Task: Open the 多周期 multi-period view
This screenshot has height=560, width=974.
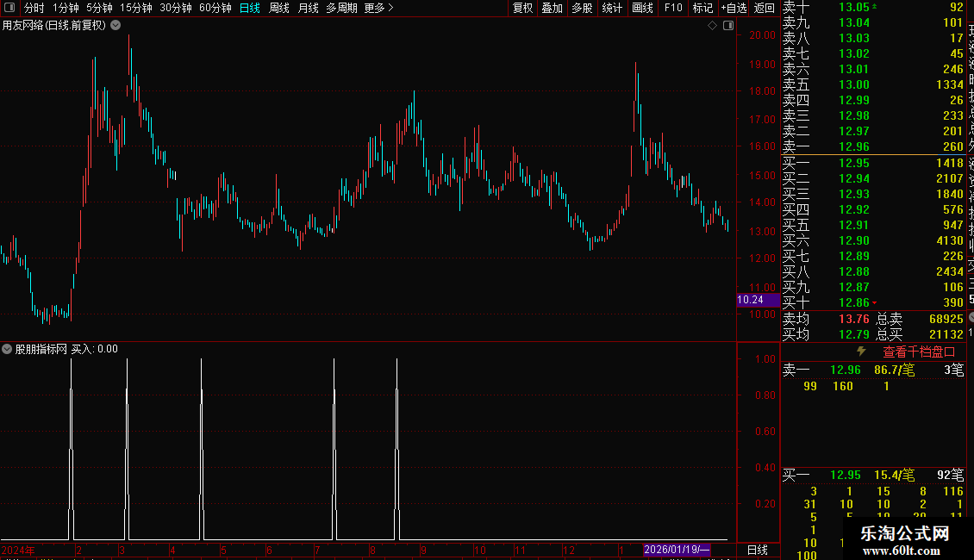Action: tap(341, 8)
